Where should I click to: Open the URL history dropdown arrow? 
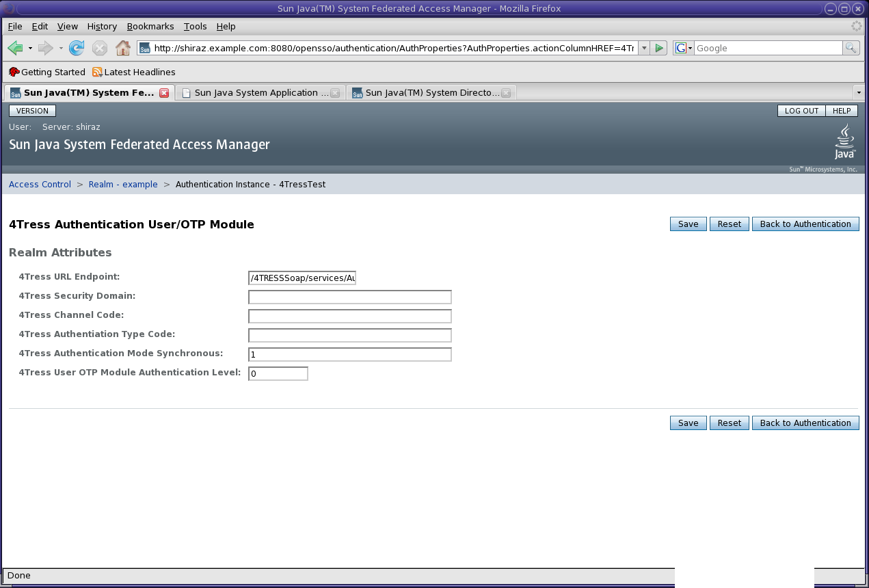pyautogui.click(x=644, y=48)
